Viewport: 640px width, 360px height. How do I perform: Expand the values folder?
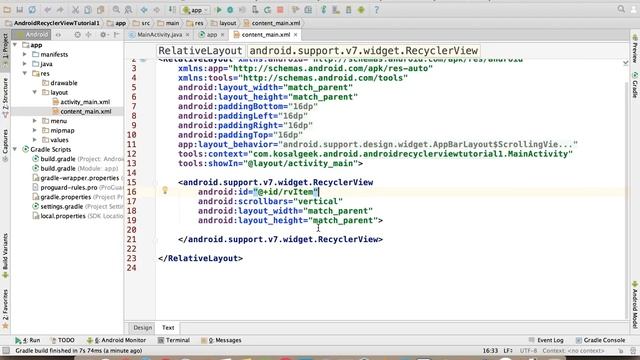(35, 140)
